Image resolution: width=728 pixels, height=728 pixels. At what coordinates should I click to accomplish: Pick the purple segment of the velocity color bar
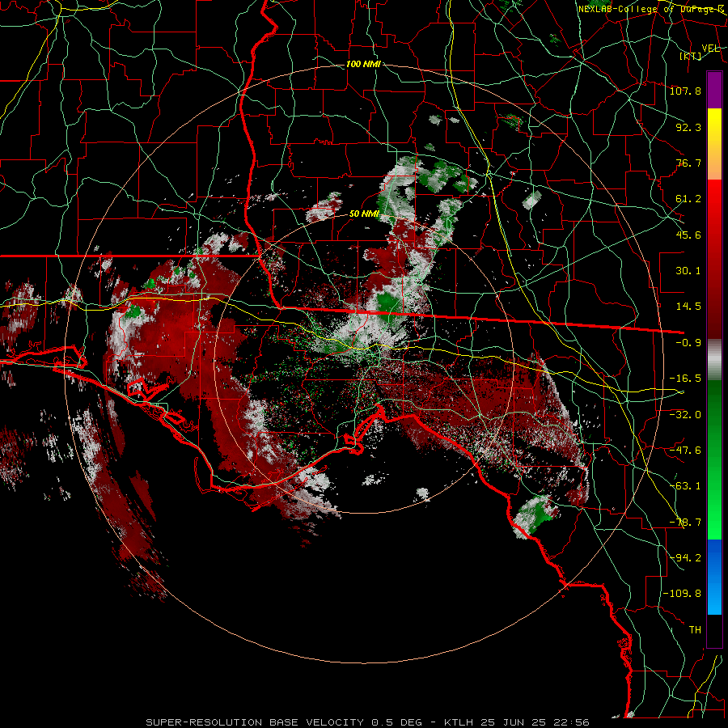(x=714, y=90)
